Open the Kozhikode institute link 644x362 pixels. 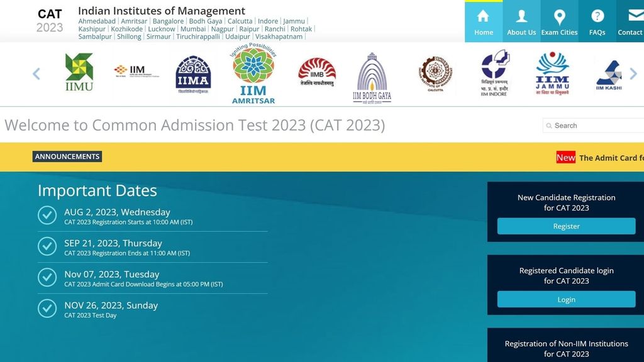(127, 29)
